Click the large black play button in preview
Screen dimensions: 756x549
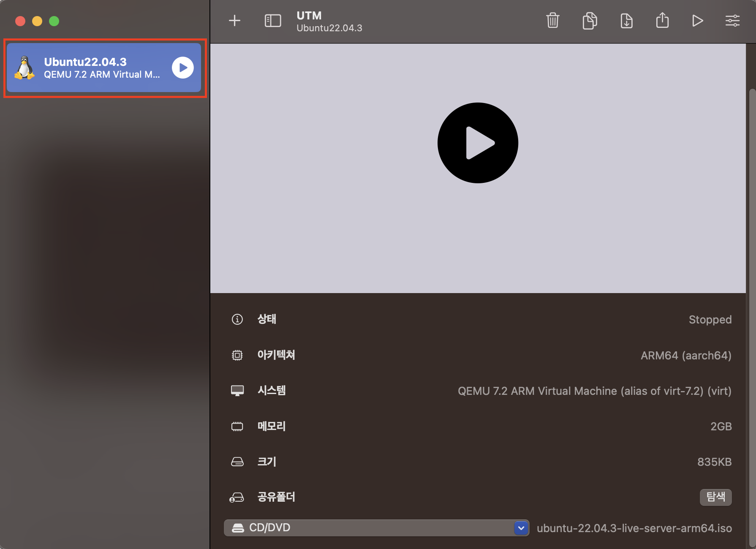(478, 143)
